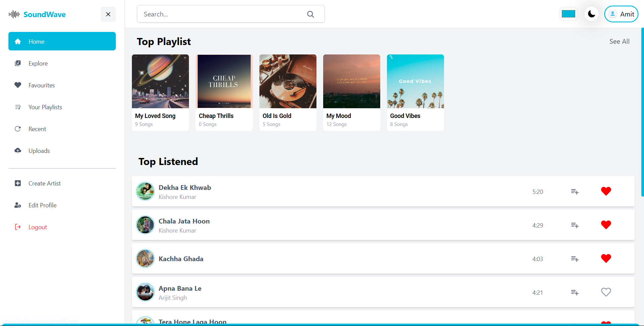Open the Amit user profile menu
Viewport: 644px width, 326px height.
(621, 14)
